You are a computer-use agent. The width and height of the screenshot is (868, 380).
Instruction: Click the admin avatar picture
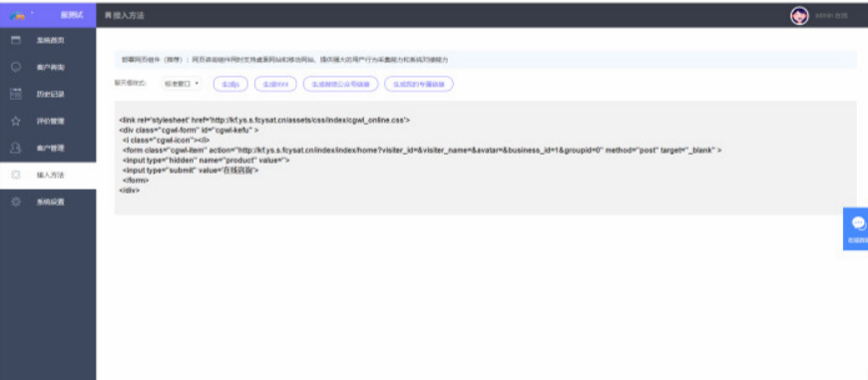coord(799,16)
